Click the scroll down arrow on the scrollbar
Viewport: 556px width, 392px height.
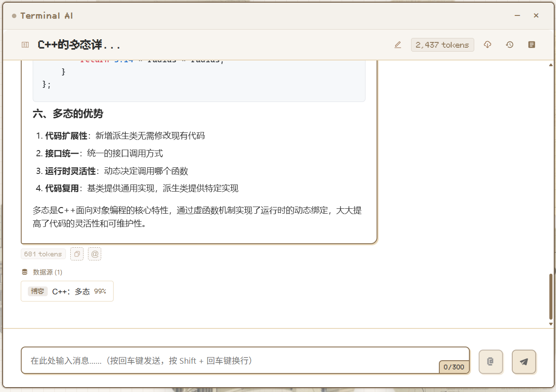551,324
